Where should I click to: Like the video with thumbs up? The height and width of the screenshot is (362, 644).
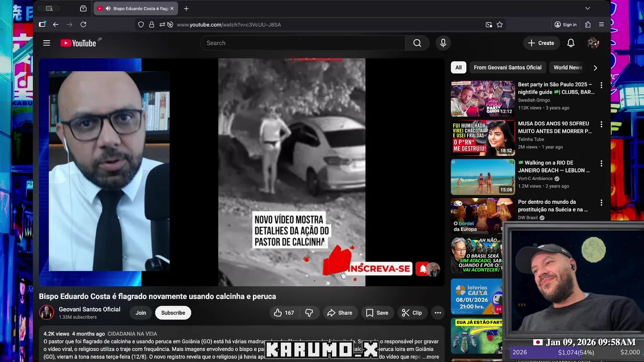click(284, 313)
